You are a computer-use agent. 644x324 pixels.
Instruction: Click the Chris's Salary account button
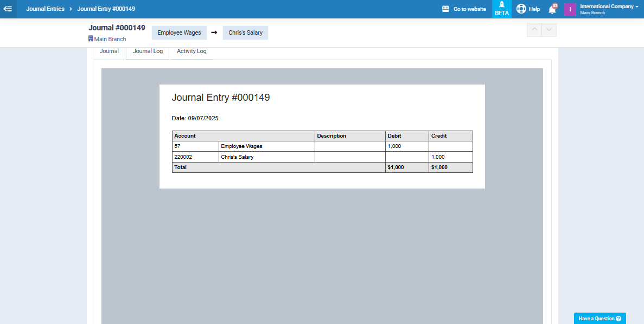245,33
